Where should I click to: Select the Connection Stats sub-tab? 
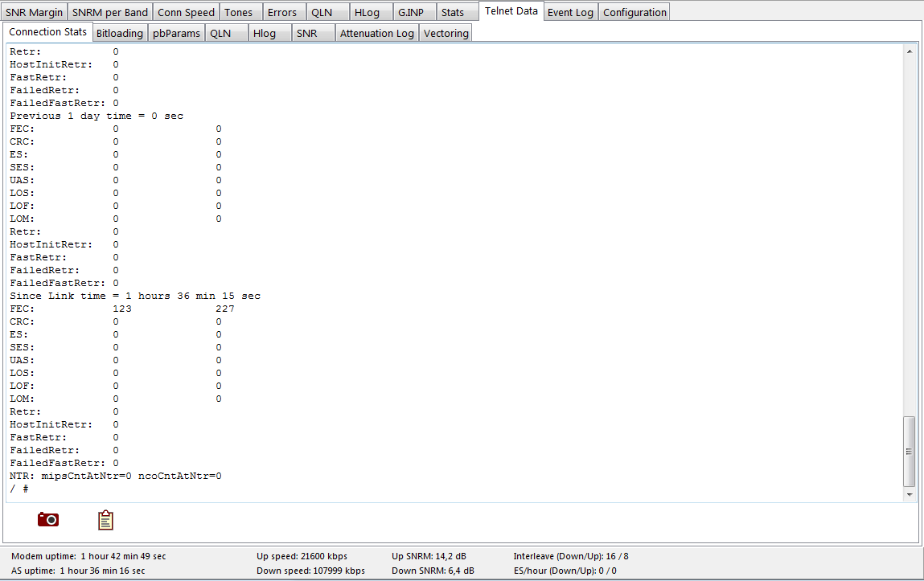pyautogui.click(x=47, y=32)
